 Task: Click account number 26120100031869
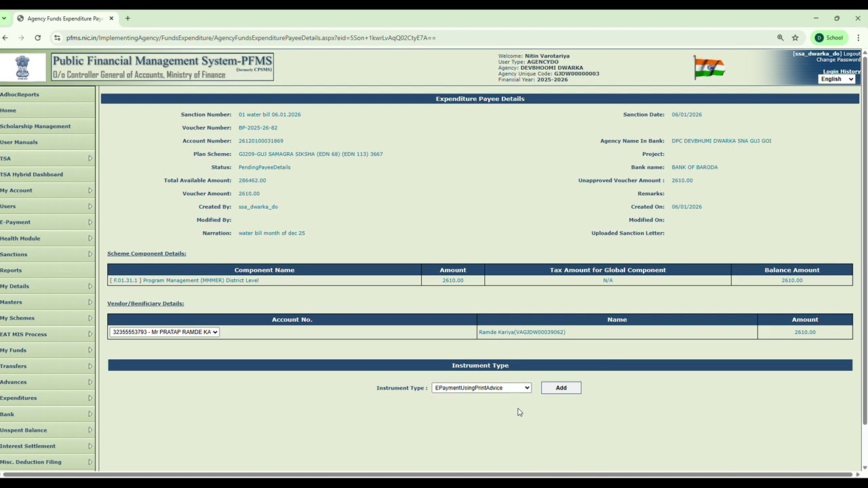pyautogui.click(x=261, y=141)
